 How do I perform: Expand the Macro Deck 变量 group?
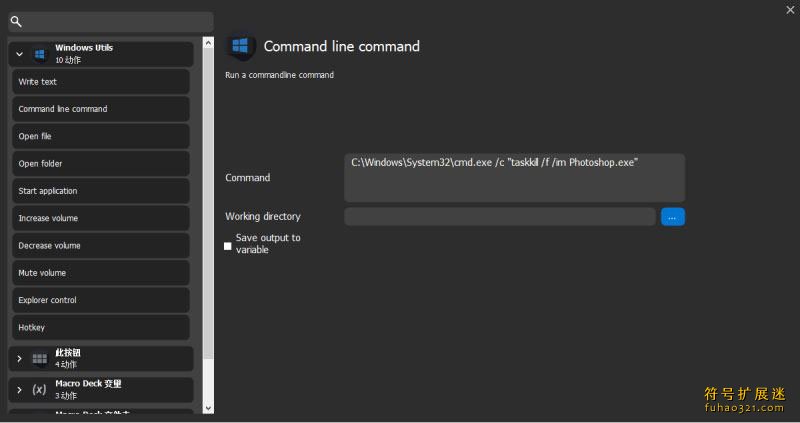pos(19,390)
